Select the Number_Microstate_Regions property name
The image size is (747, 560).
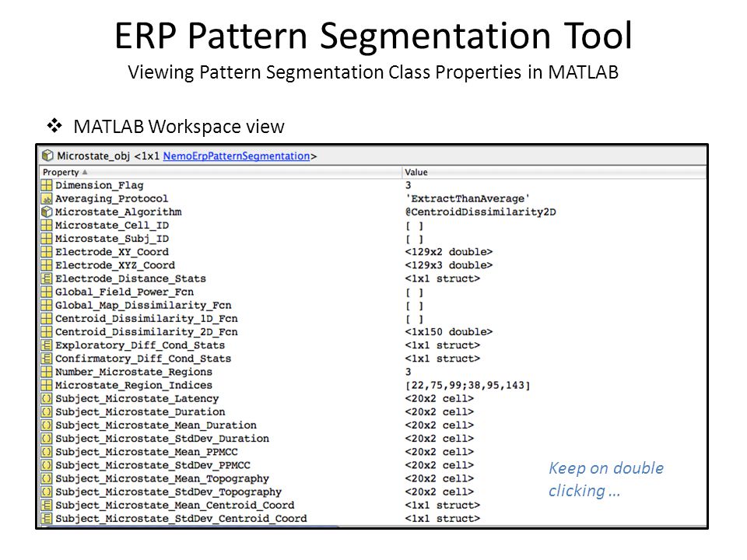click(134, 372)
